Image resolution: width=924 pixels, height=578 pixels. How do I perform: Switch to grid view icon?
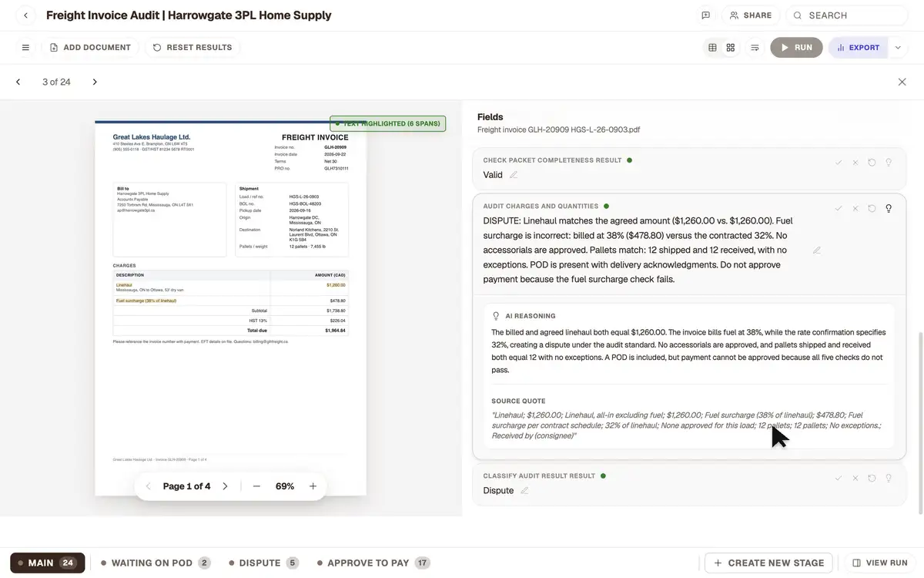(731, 48)
